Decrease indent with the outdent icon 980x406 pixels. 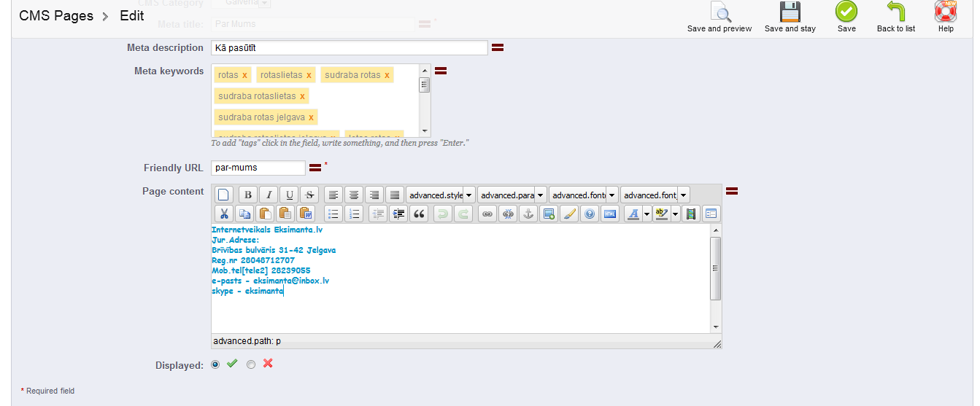pos(378,214)
